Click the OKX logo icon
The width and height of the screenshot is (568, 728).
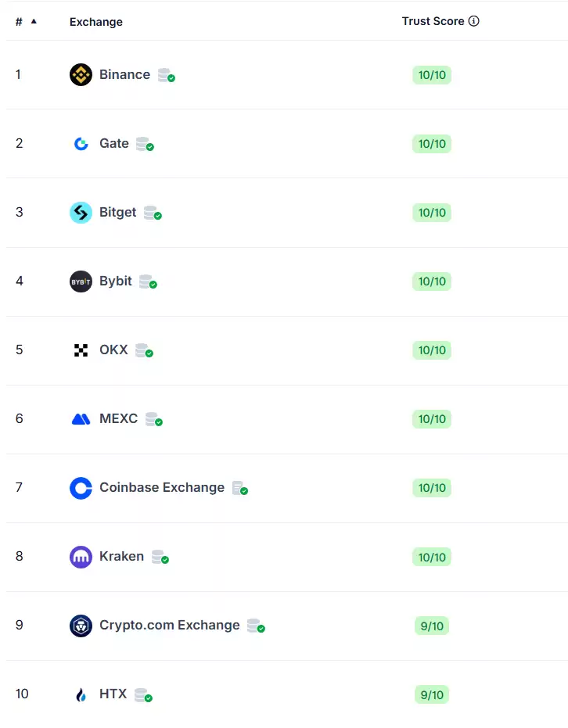[x=81, y=350]
